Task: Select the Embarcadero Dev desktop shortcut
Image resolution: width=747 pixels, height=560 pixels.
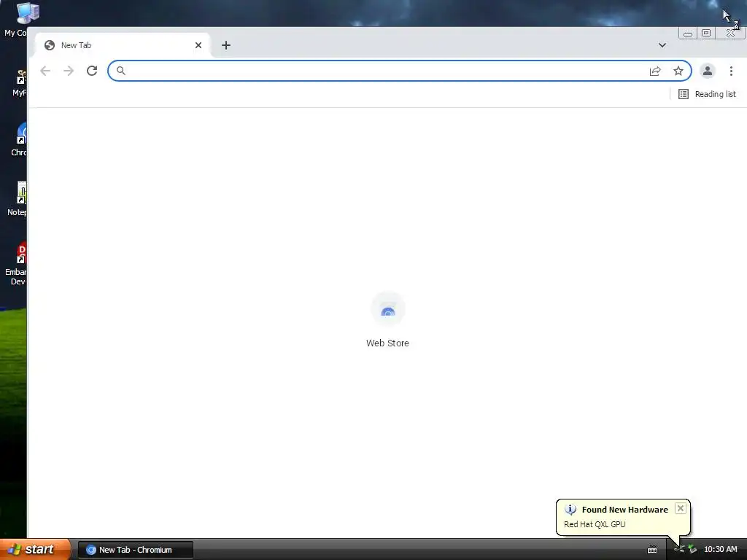Action: (x=16, y=264)
